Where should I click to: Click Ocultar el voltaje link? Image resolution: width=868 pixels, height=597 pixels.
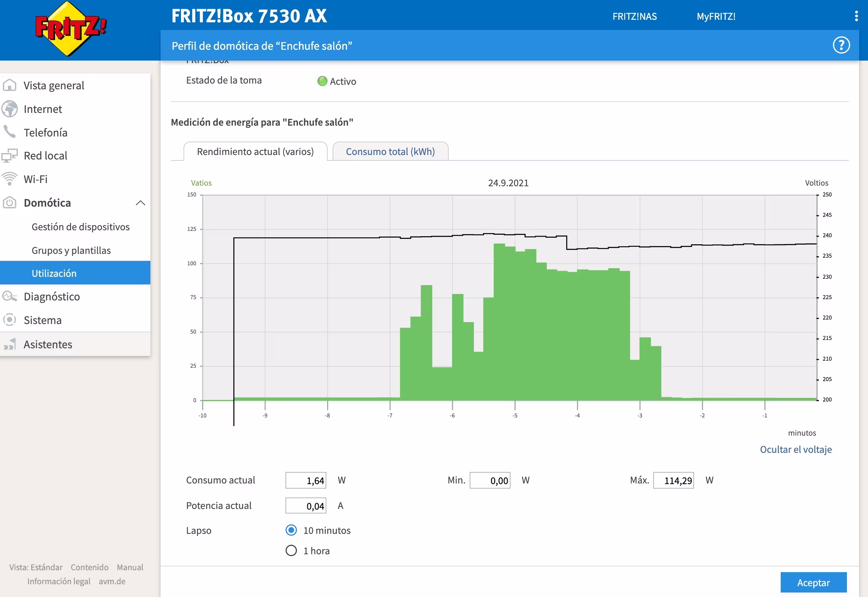(x=796, y=449)
